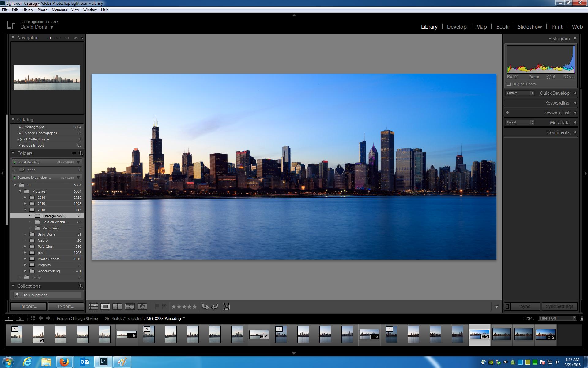Click the face region draw icon
588x368 pixels.
[x=227, y=306]
